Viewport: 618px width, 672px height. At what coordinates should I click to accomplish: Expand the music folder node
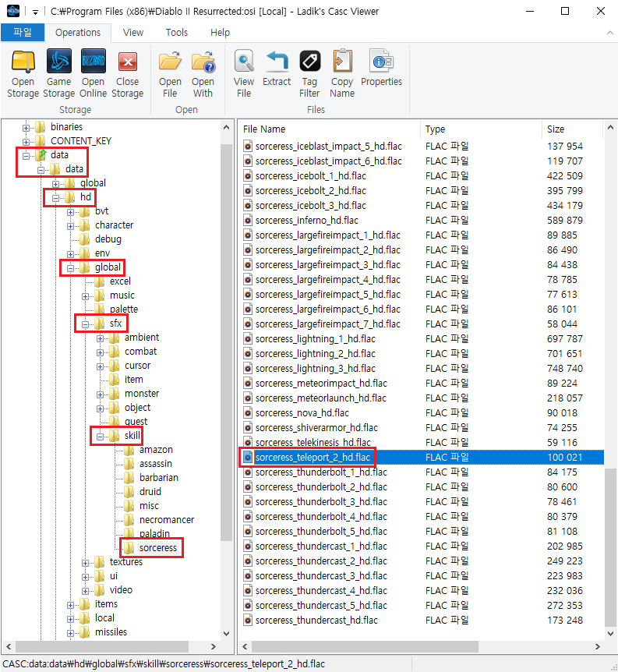pyautogui.click(x=85, y=296)
